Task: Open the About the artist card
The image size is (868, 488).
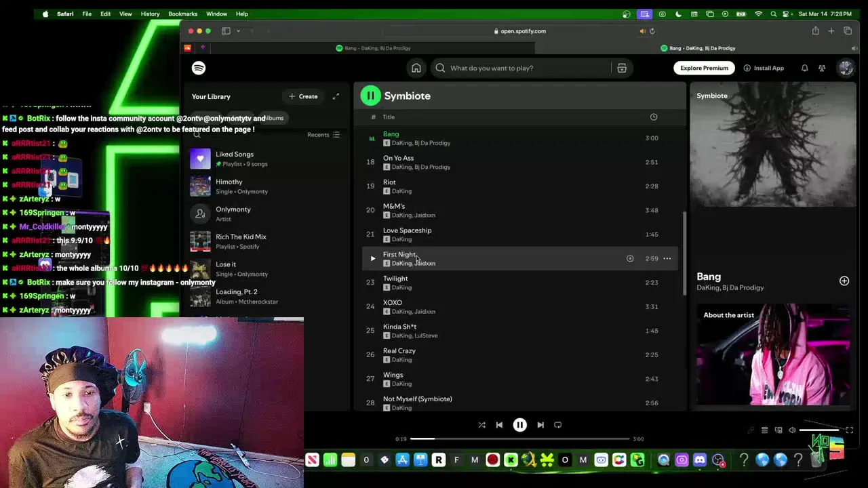Action: tap(773, 354)
